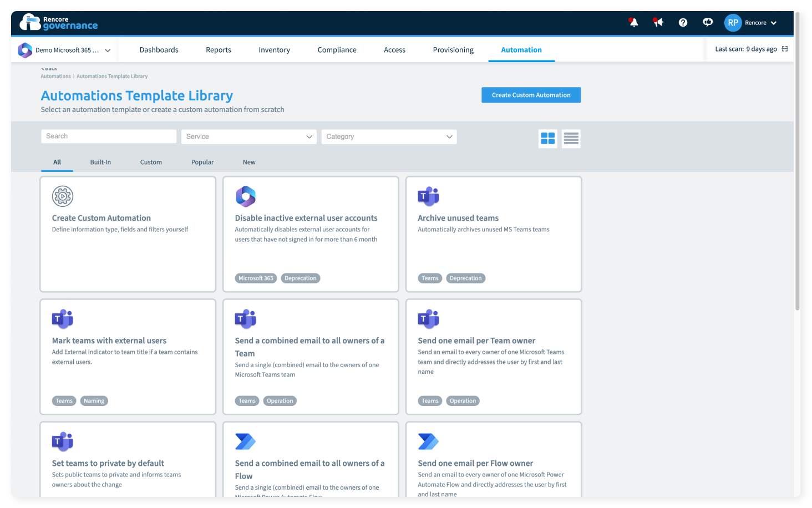The width and height of the screenshot is (812, 508).
Task: Click the Naming tag
Action: click(x=94, y=401)
